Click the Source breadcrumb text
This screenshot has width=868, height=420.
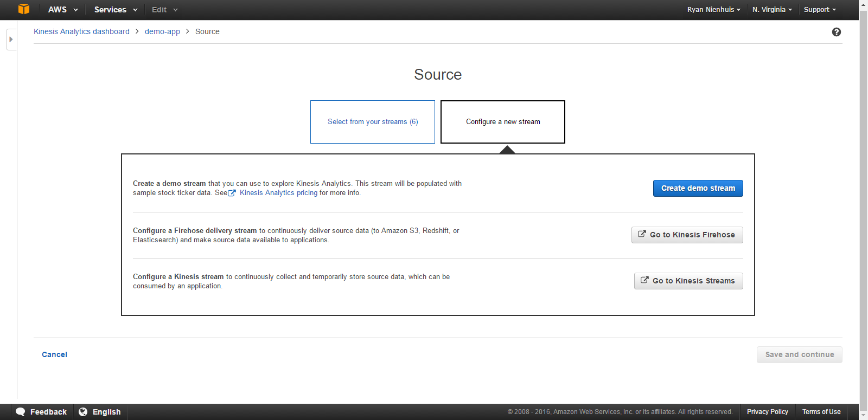click(x=207, y=31)
